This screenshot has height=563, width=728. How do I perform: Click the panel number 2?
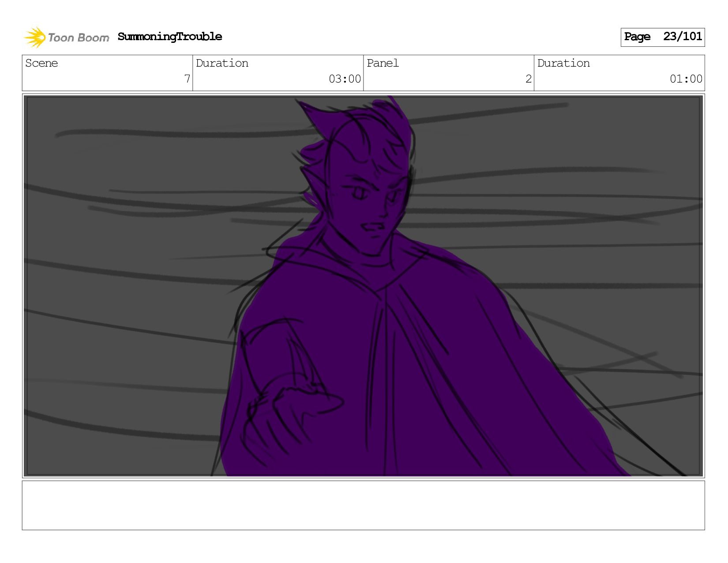(529, 79)
